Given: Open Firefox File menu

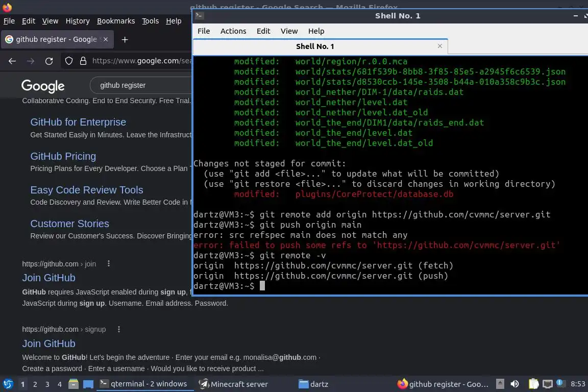Looking at the screenshot, I should [9, 21].
